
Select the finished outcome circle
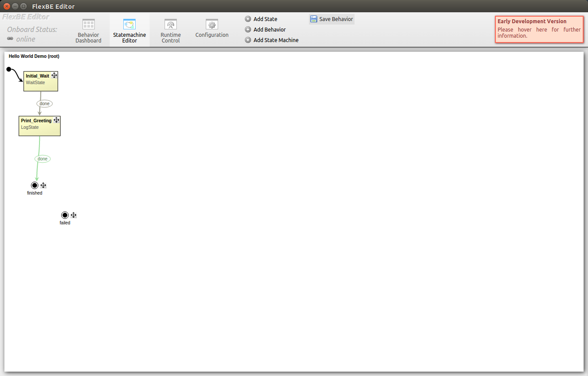pyautogui.click(x=35, y=185)
